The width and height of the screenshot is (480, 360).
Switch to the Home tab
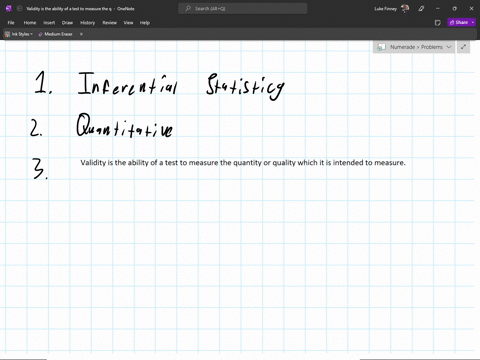click(30, 23)
